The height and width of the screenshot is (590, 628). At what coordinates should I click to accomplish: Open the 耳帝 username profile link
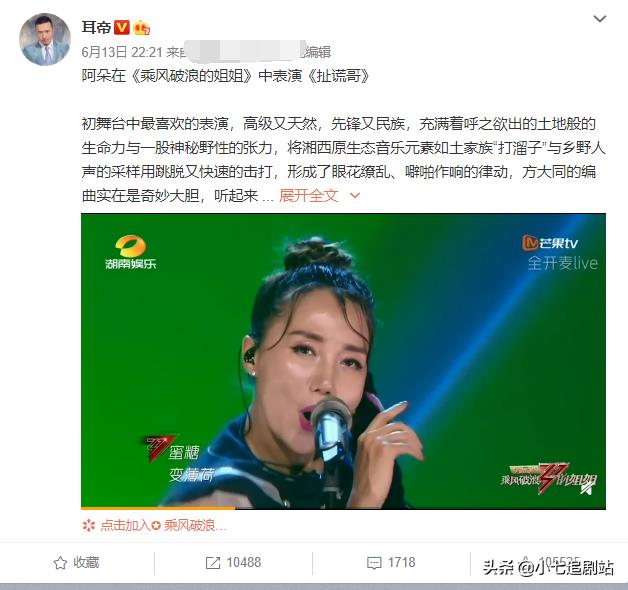coord(96,28)
